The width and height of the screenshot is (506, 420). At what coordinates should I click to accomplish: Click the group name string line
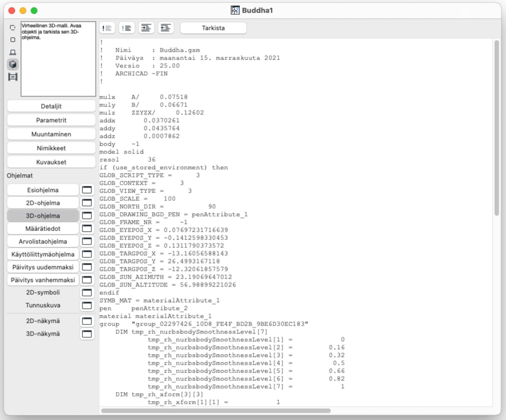point(204,324)
